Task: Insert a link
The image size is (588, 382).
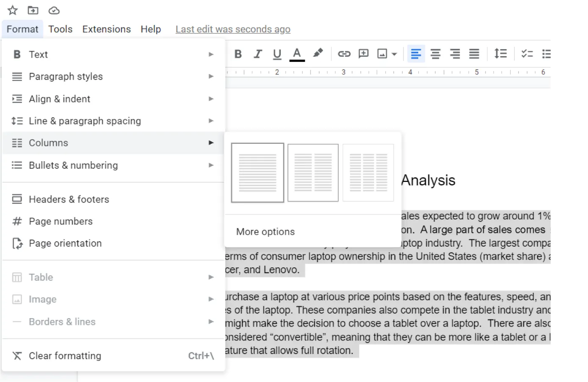Action: tap(344, 54)
